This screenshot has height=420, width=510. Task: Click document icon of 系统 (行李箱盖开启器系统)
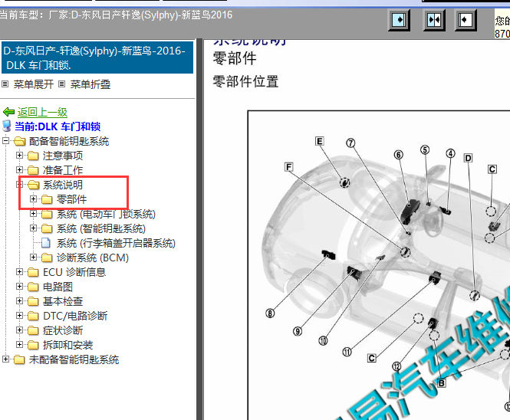(x=46, y=243)
